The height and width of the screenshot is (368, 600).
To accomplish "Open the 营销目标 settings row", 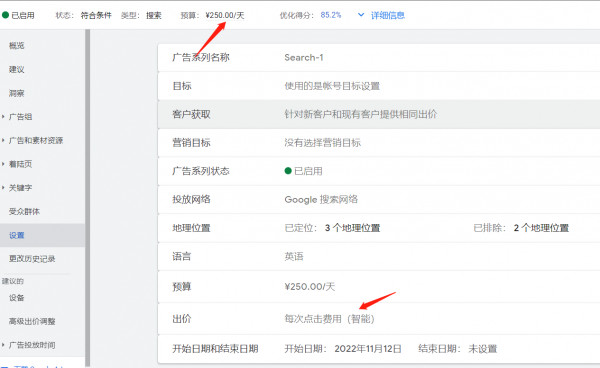I will (379, 143).
